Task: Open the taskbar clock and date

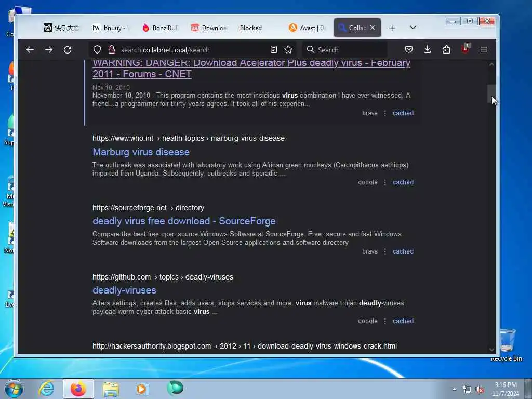Action: 506,389
